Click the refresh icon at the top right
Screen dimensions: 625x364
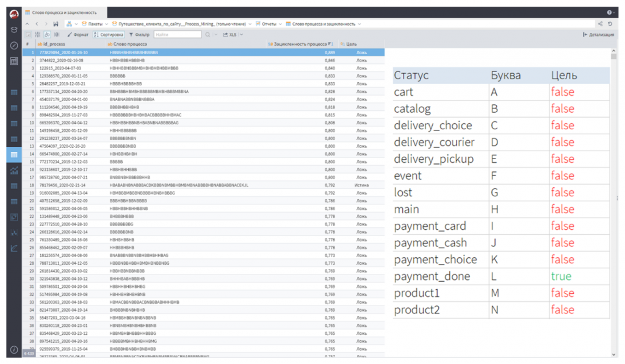610,24
